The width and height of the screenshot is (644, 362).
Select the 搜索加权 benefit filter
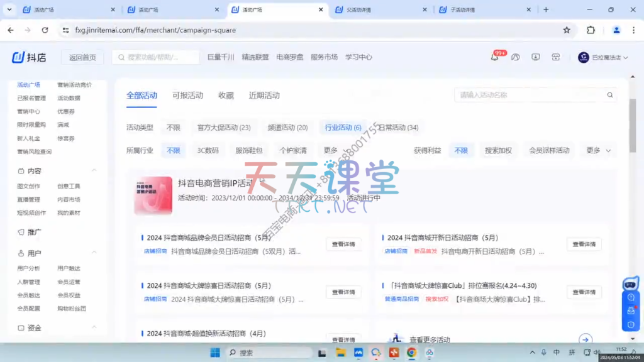[498, 151]
